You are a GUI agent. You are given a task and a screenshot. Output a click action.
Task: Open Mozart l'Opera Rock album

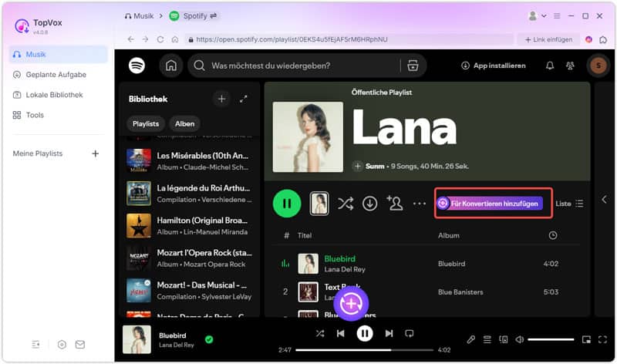tap(189, 258)
